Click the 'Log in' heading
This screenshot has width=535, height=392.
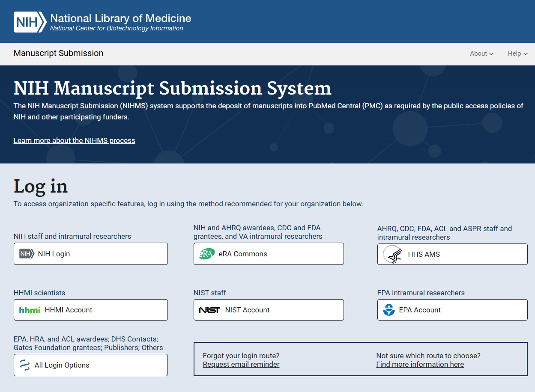pyautogui.click(x=41, y=186)
